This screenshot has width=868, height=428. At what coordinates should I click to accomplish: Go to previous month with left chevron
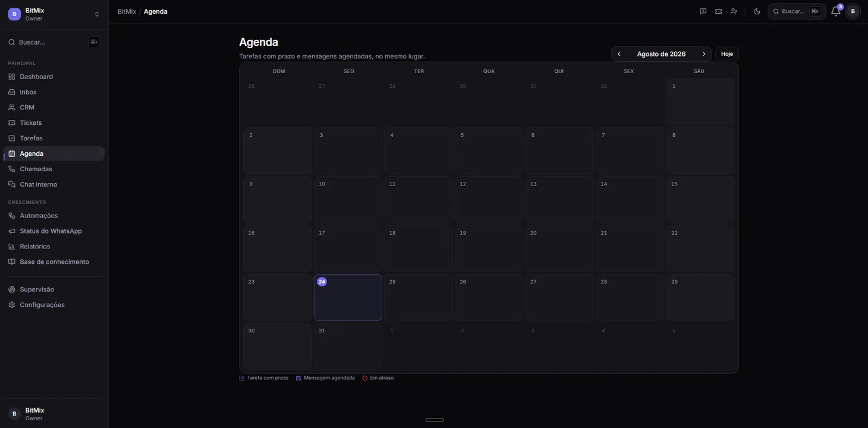click(x=619, y=54)
